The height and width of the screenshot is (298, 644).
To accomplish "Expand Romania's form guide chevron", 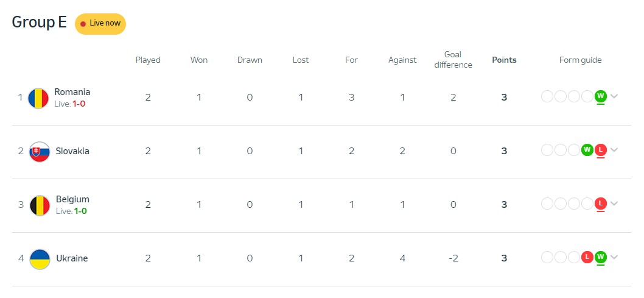I will coord(614,96).
